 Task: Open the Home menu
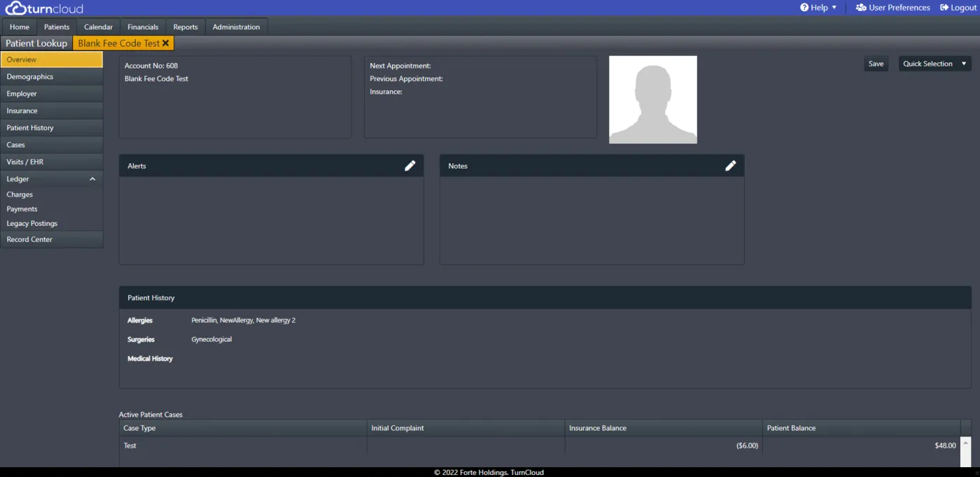(20, 27)
